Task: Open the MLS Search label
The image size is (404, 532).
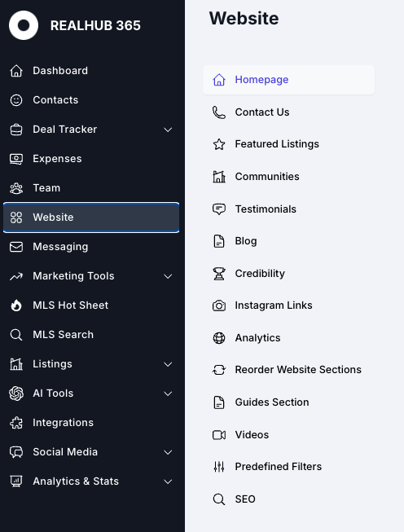Action: click(63, 335)
